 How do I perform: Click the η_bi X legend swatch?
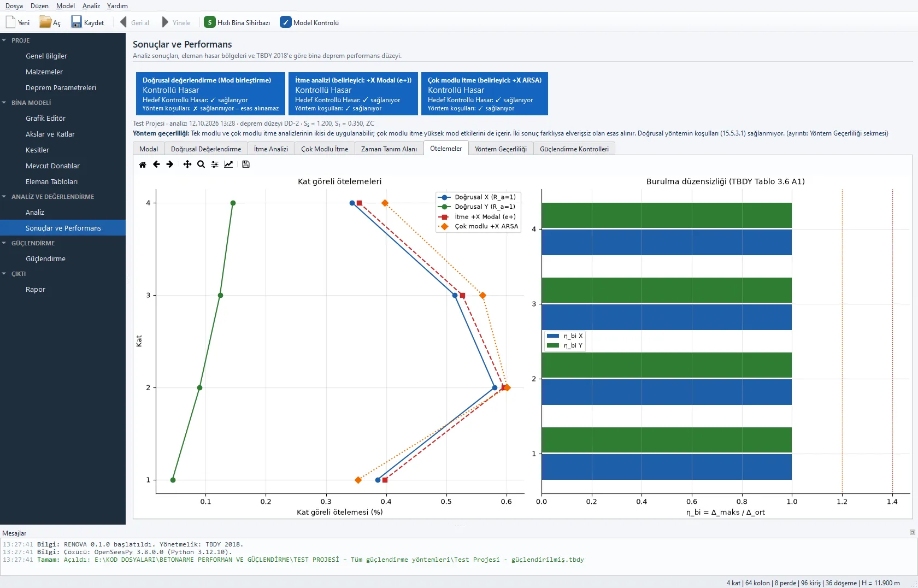pos(553,336)
